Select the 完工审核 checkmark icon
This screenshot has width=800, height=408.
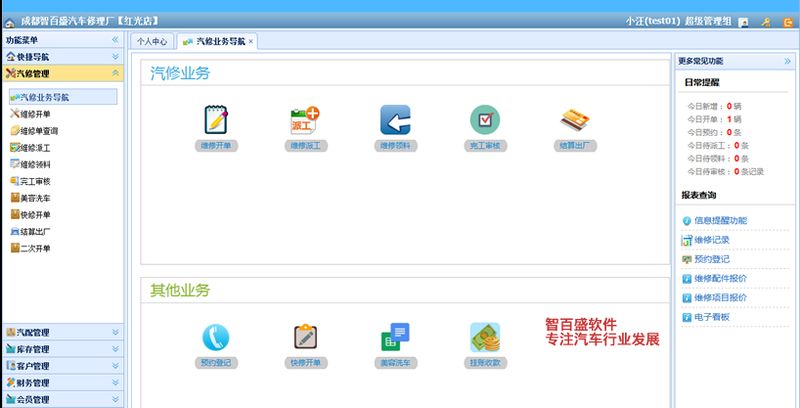(x=485, y=120)
